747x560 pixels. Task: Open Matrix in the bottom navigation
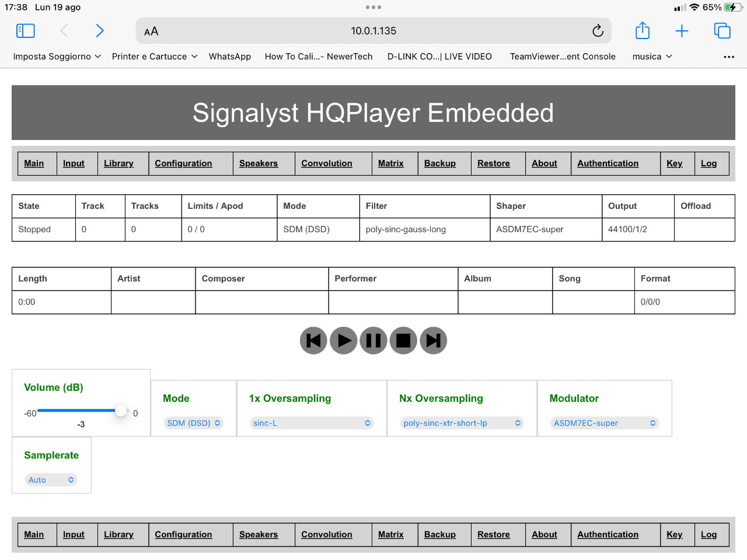(390, 534)
